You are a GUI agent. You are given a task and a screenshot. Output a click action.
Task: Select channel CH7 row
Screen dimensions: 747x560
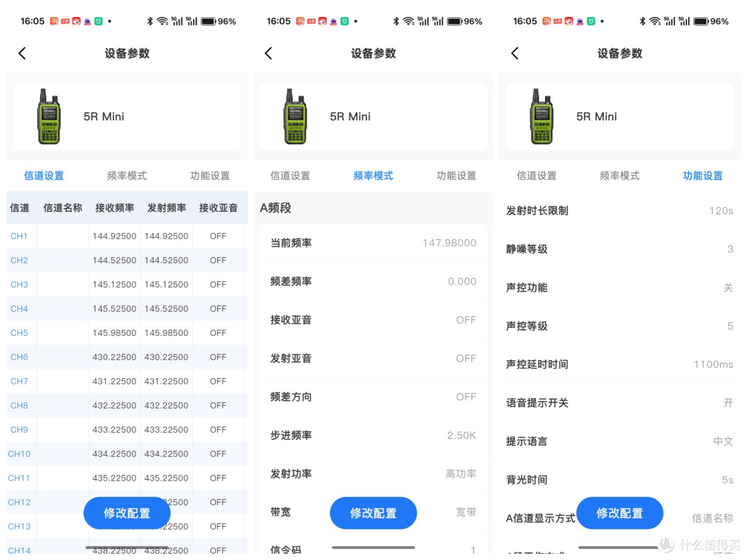pyautogui.click(x=127, y=382)
